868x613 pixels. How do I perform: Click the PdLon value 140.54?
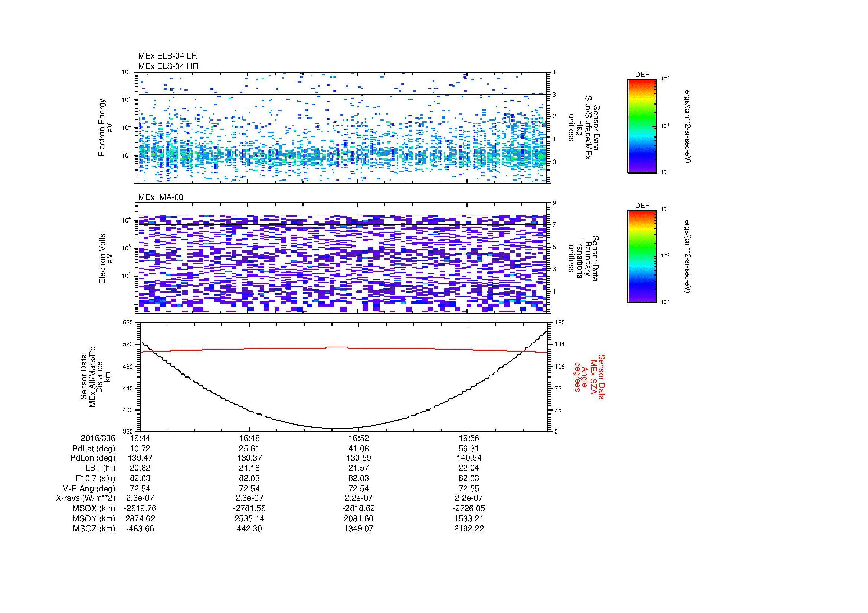click(x=469, y=458)
